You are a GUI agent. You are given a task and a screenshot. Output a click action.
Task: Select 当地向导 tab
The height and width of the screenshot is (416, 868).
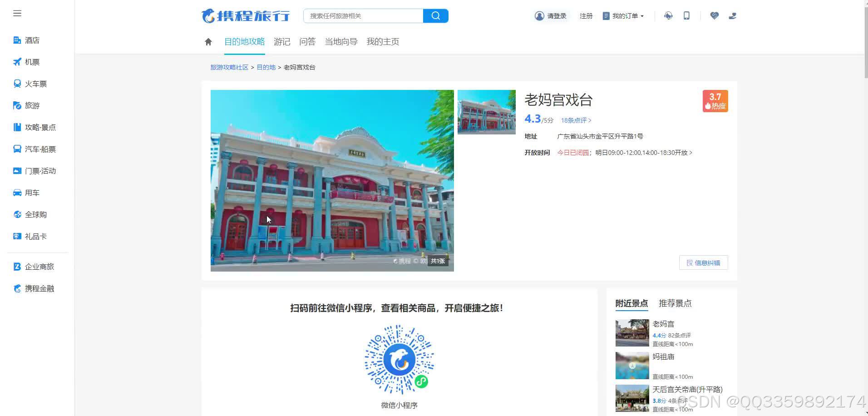click(x=341, y=42)
